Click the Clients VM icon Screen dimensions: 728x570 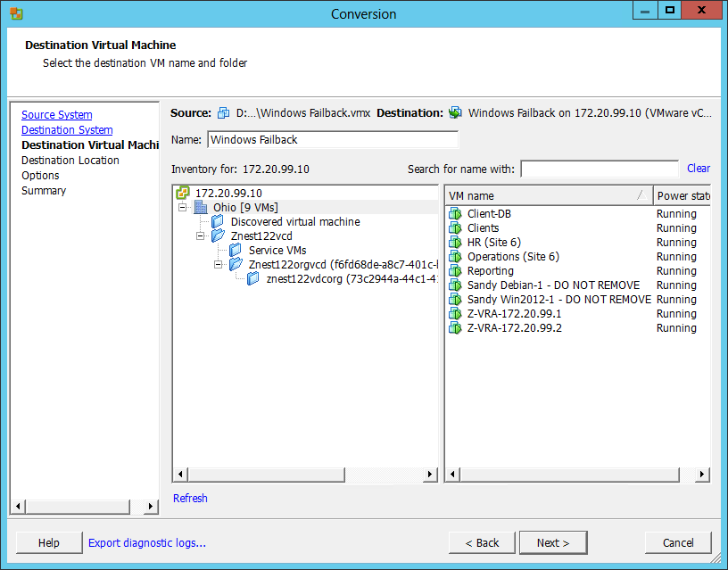pyautogui.click(x=455, y=227)
